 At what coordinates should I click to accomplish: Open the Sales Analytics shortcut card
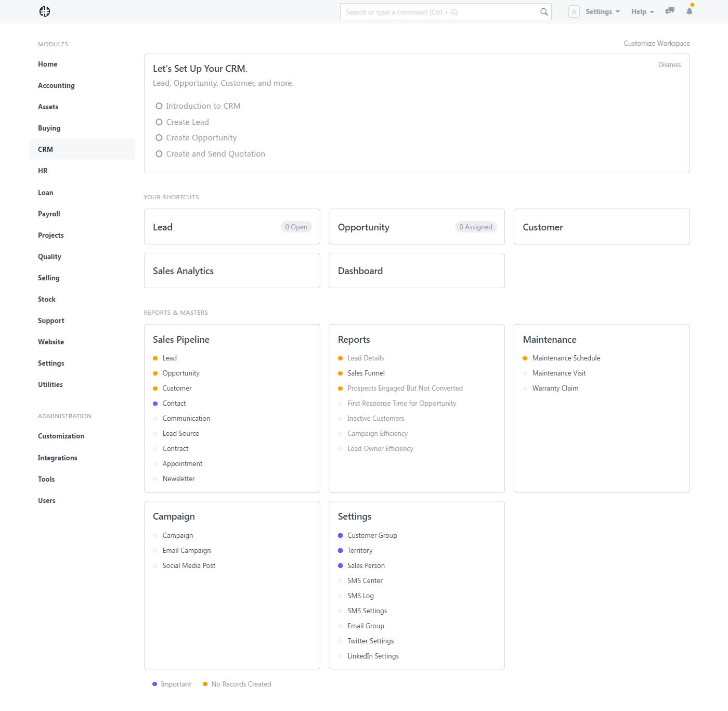coord(232,270)
